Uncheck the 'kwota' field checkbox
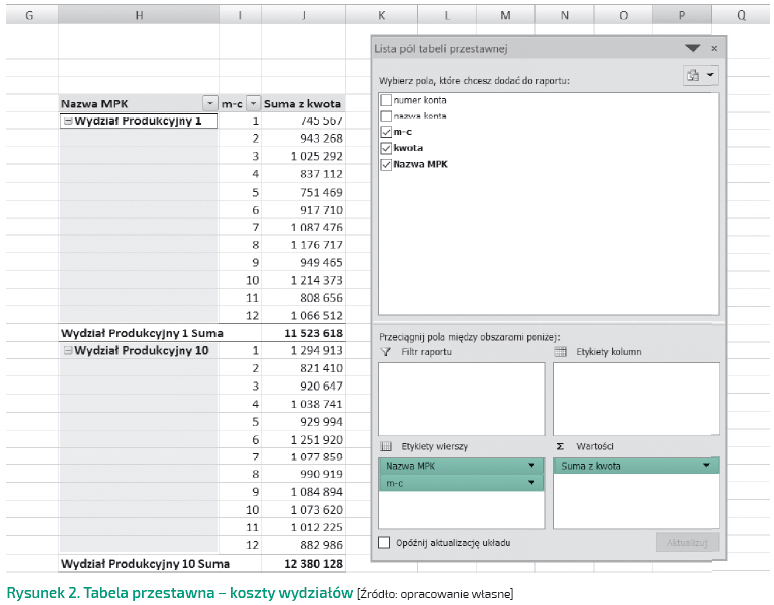774x605 pixels. click(386, 148)
